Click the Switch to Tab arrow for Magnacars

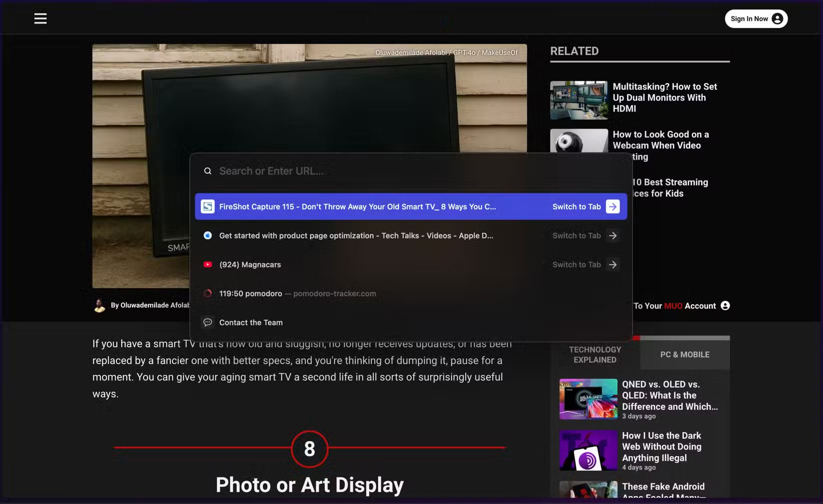[x=613, y=264]
